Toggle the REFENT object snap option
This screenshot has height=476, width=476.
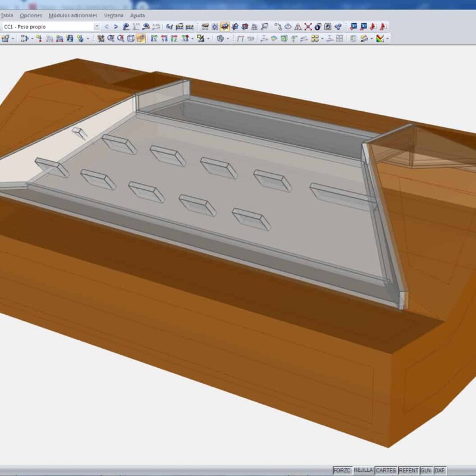409,471
